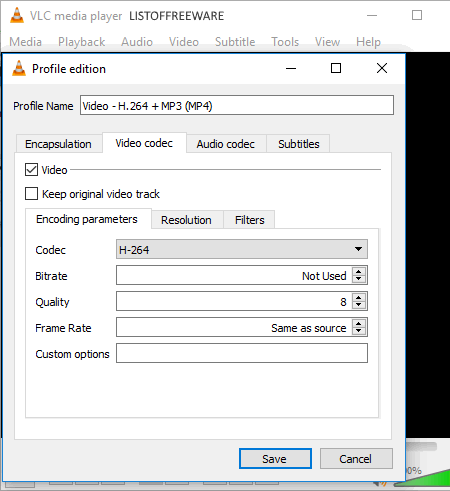This screenshot has height=491, width=450.
Task: Minimize the VLC media player window
Action: point(372,15)
